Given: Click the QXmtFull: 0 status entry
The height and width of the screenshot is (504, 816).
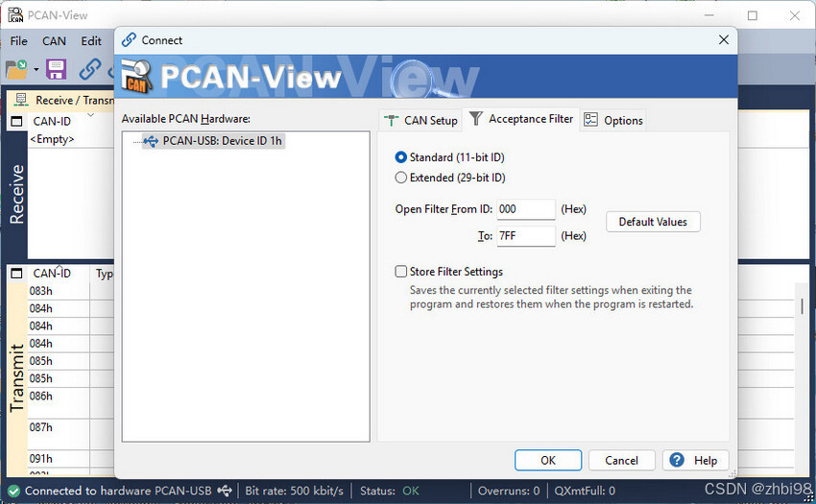Looking at the screenshot, I should [x=585, y=491].
